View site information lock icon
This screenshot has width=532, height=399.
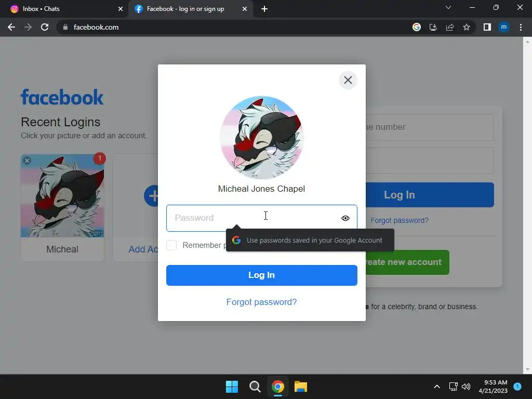click(x=65, y=27)
